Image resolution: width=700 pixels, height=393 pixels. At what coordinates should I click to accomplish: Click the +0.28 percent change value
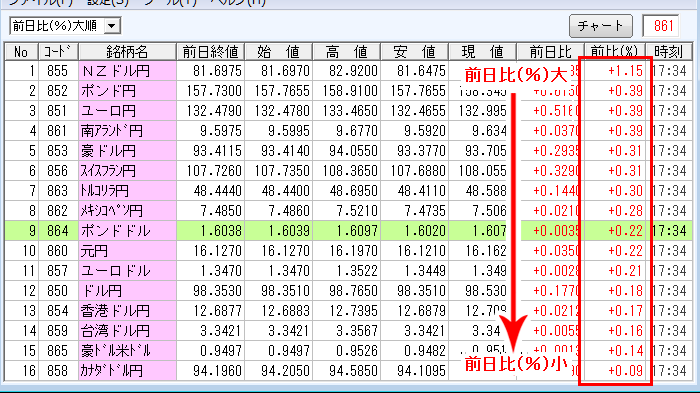(x=625, y=211)
